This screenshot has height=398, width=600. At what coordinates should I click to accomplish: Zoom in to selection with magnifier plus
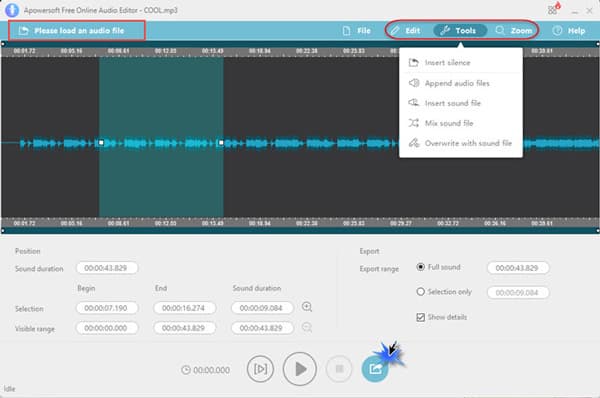click(307, 307)
